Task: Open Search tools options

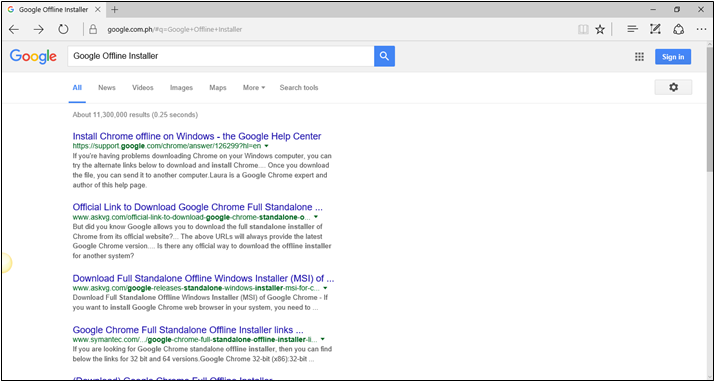Action: click(299, 87)
